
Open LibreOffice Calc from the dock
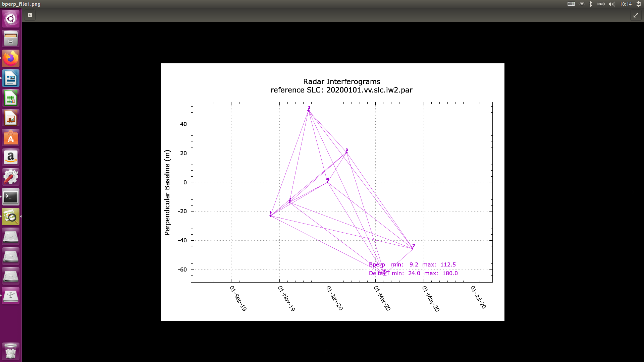click(11, 98)
